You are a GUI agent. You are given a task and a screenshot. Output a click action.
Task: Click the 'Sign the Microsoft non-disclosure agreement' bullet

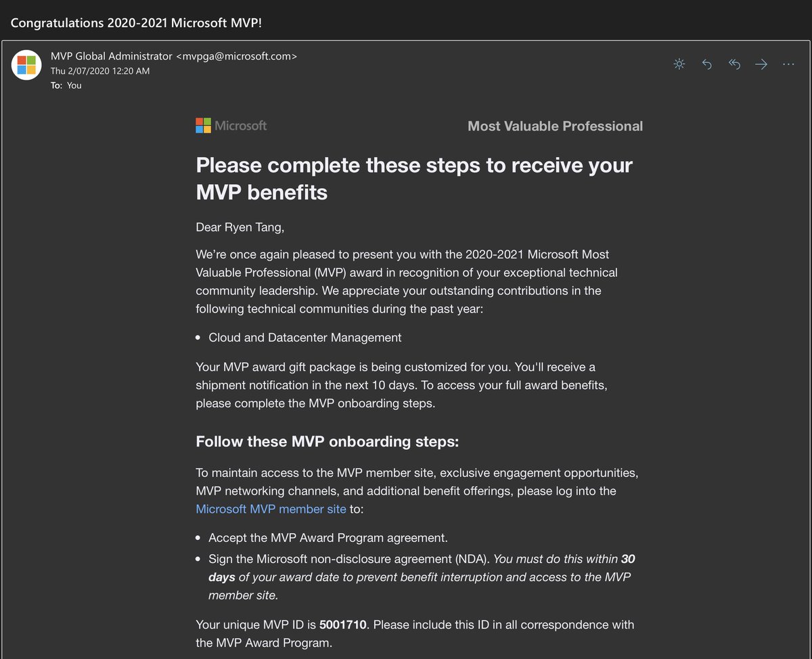[422, 577]
